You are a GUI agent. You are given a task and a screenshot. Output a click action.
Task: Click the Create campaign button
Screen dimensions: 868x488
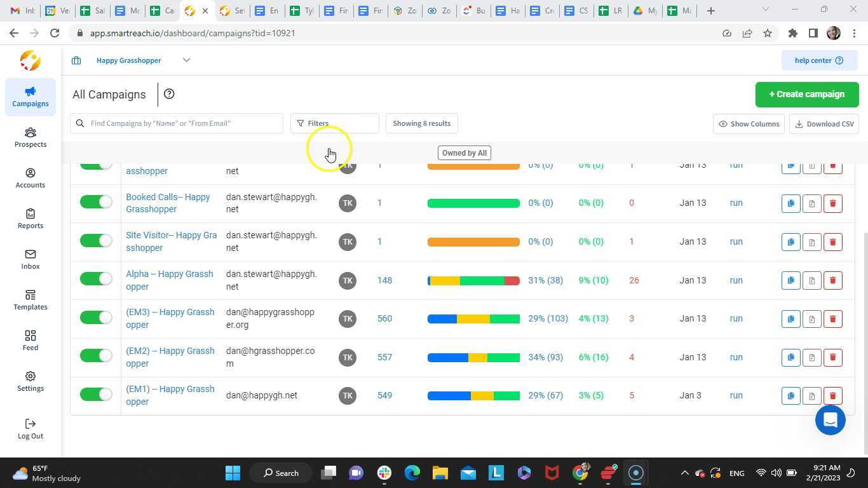[x=806, y=94]
